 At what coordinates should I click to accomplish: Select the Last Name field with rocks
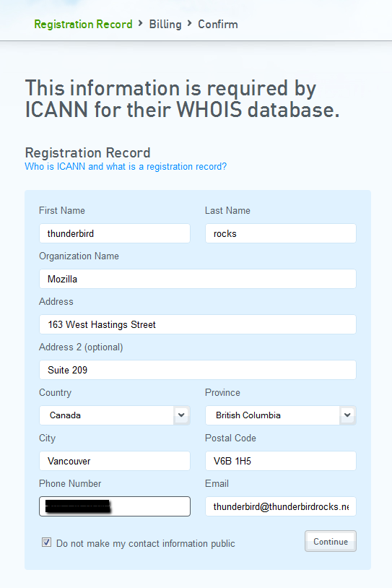(x=281, y=233)
